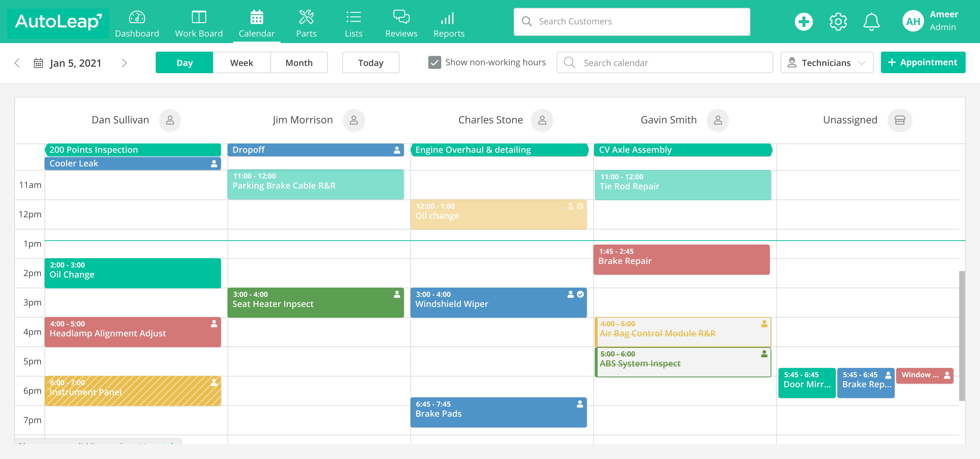Uncheck Show non-working hours

(434, 62)
